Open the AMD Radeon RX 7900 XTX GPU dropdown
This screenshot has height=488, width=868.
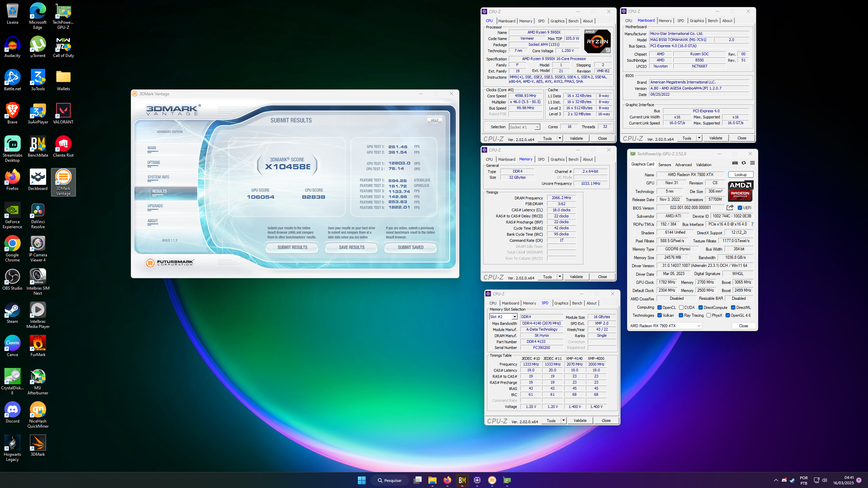665,326
